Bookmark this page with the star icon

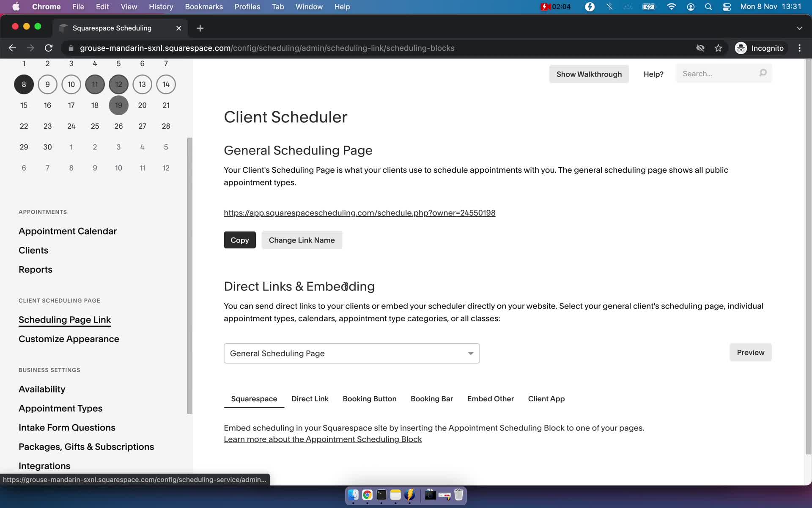pyautogui.click(x=718, y=48)
